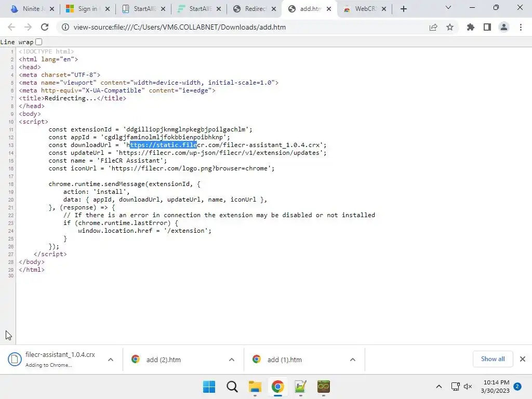
Task: Tick the Line wrap checkbox
Action: [38, 42]
